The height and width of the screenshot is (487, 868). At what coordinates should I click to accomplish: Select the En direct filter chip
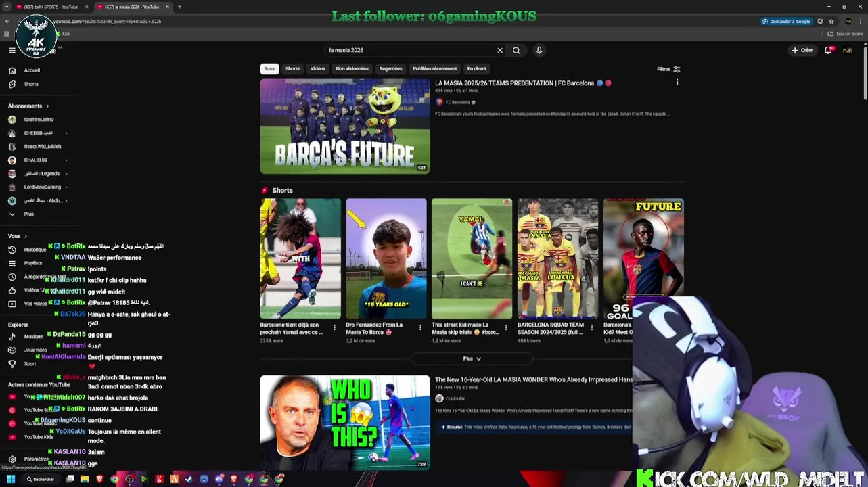coord(476,68)
